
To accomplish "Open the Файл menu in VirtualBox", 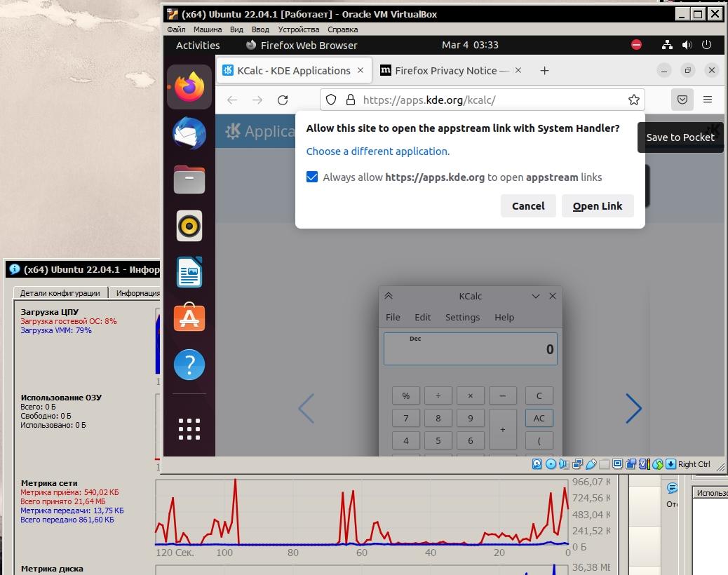I will pos(176,29).
